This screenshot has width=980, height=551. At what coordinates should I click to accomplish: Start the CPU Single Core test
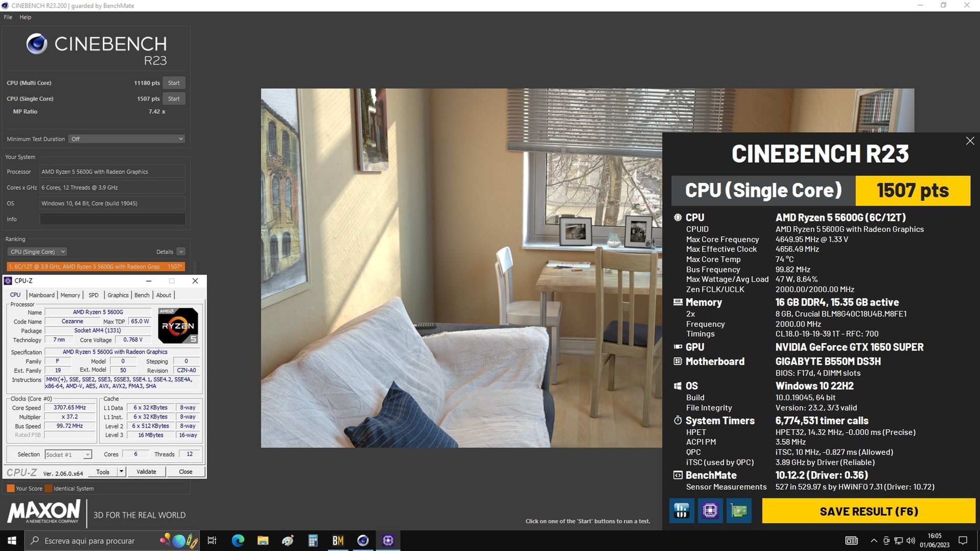coord(174,98)
